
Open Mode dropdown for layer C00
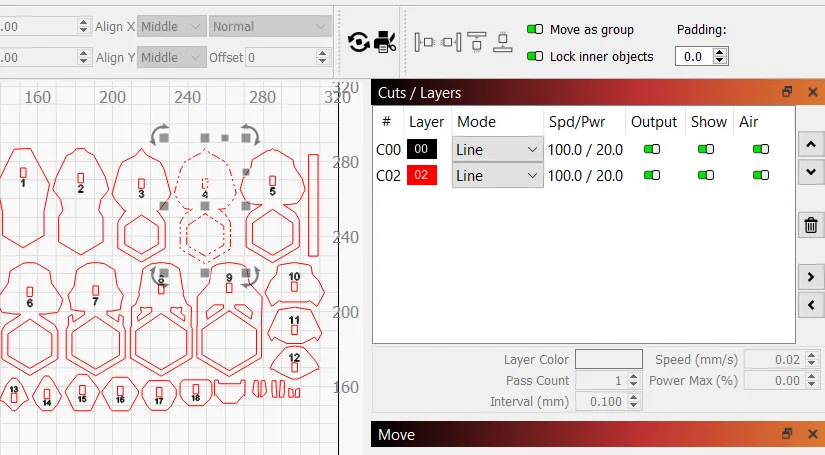[x=497, y=150]
